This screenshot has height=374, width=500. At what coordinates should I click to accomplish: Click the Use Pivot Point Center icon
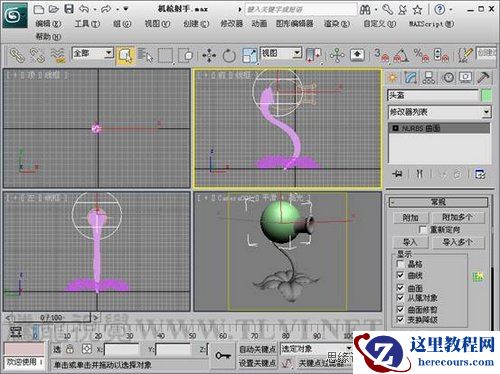[313, 55]
